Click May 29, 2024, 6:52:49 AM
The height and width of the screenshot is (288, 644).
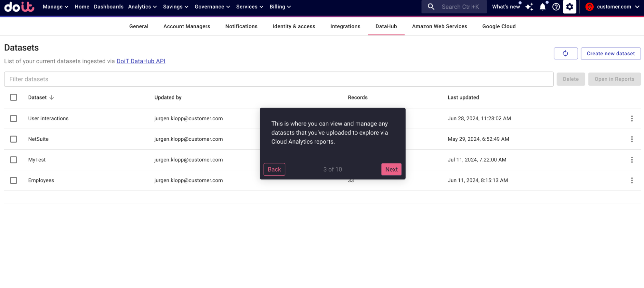click(478, 139)
